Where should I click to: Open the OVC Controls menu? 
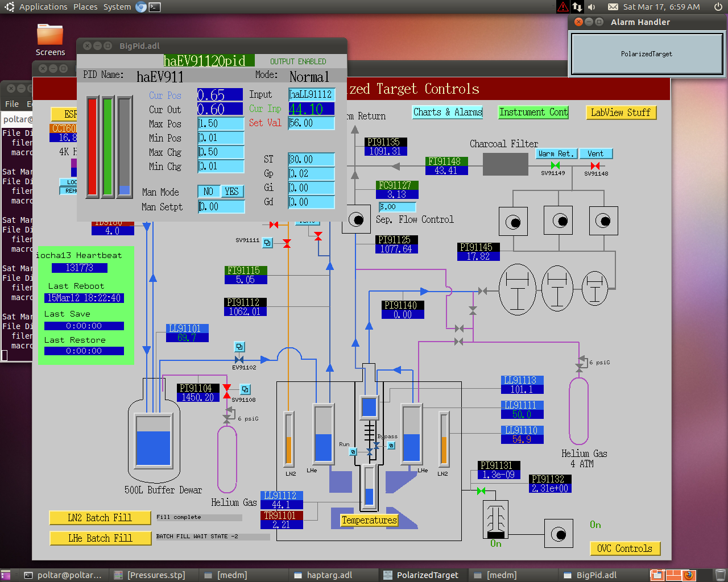pos(624,548)
